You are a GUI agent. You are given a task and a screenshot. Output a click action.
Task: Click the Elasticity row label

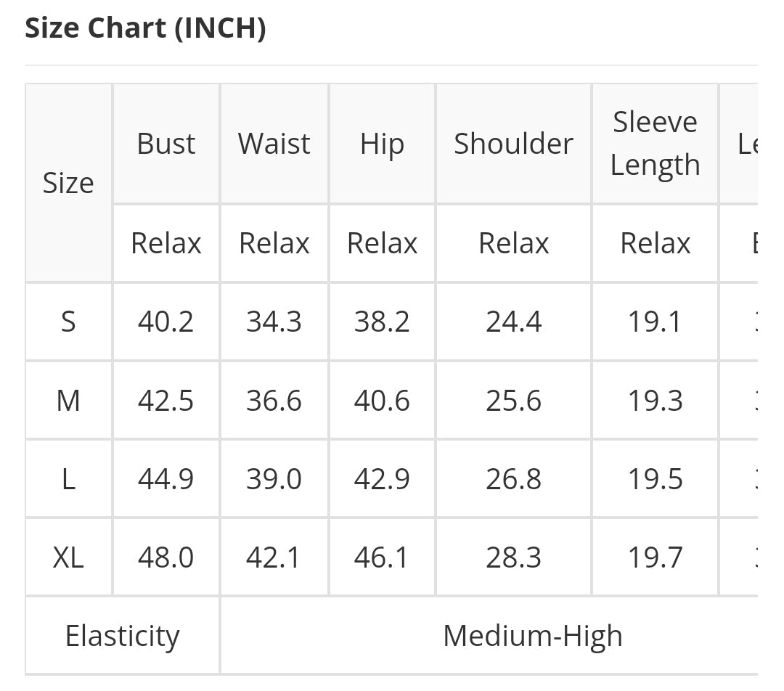pos(122,636)
